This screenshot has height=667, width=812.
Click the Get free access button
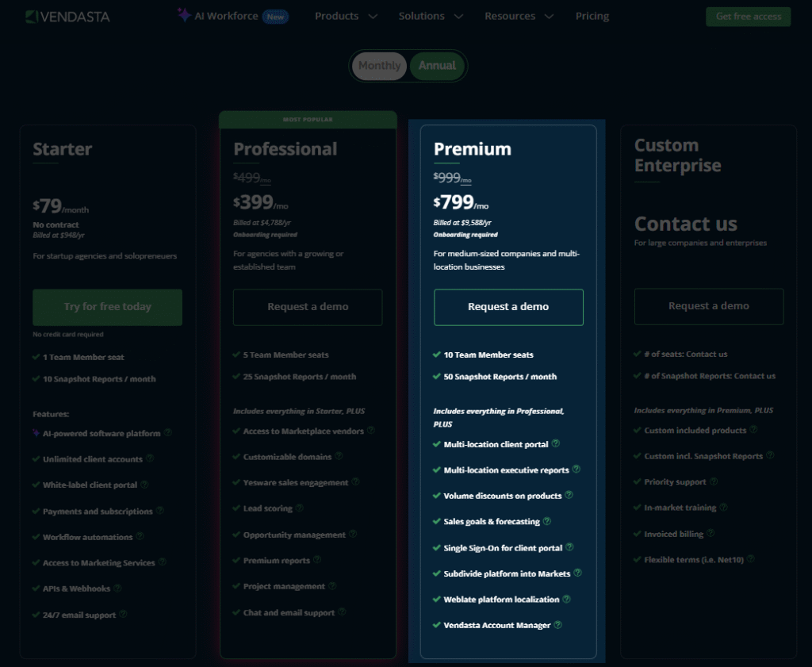coord(748,17)
